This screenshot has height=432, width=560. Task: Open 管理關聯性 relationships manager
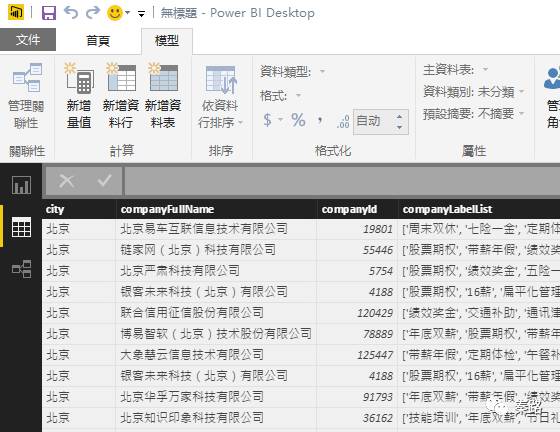coord(26,96)
